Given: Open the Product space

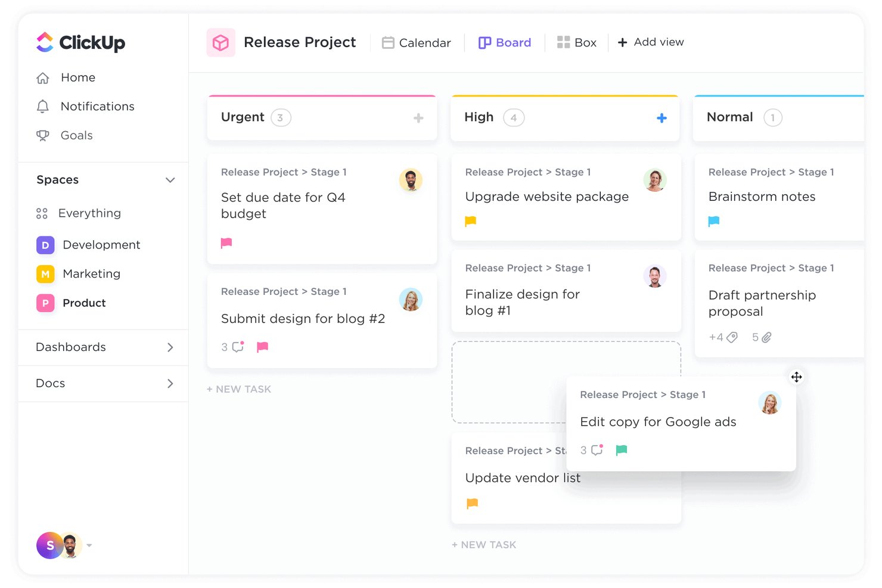Looking at the screenshot, I should pos(84,303).
